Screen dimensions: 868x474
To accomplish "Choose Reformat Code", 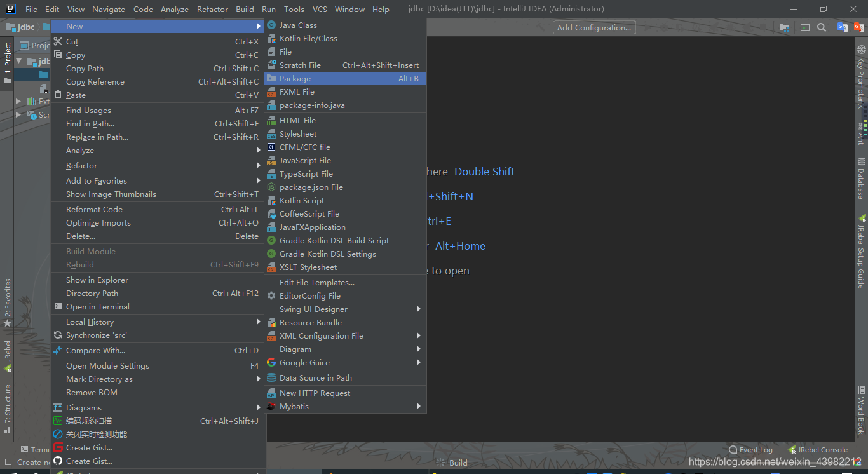I will coord(158,209).
